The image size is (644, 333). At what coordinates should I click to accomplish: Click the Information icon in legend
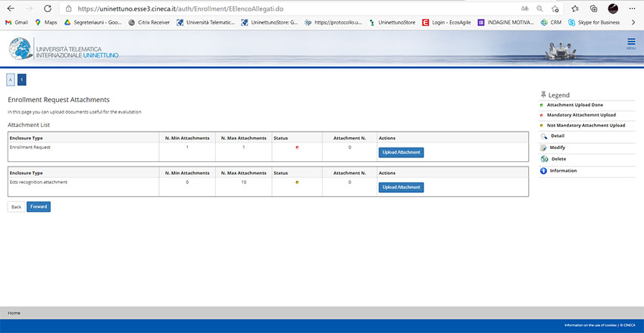543,171
